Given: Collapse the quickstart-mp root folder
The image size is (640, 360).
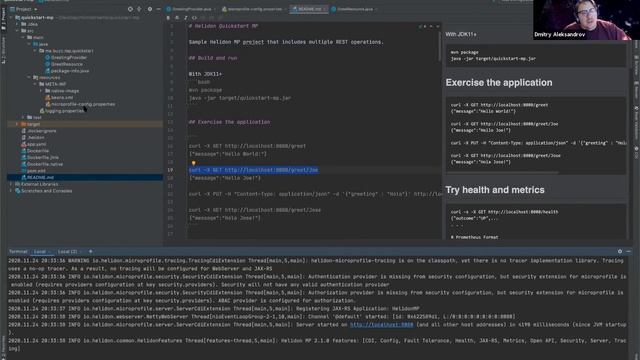Looking at the screenshot, I should click(x=11, y=18).
